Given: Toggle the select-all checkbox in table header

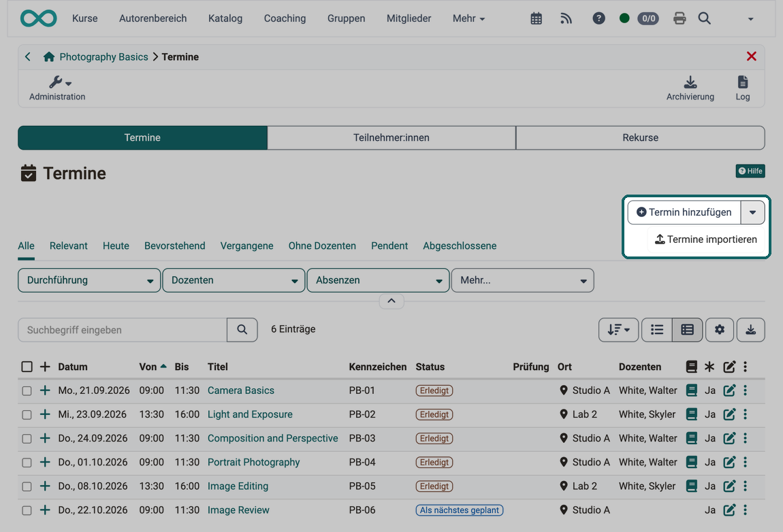Looking at the screenshot, I should coord(27,367).
